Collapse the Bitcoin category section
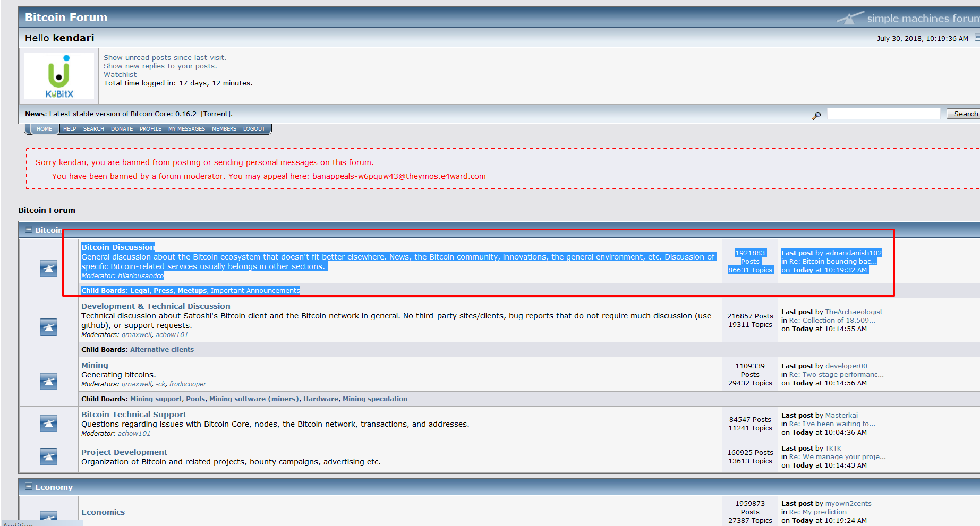 tap(29, 230)
